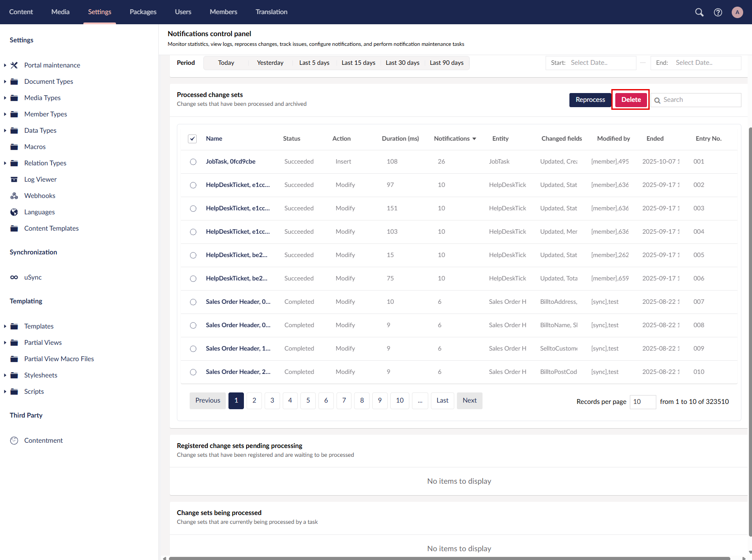Open the user avatar menu
752x560 pixels.
[x=737, y=12]
